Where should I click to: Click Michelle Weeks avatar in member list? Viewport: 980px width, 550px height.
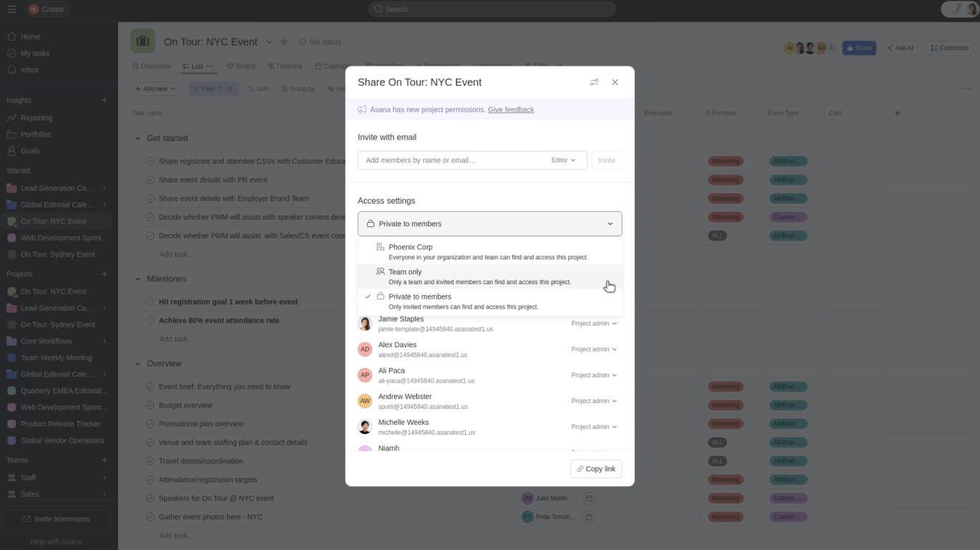click(x=365, y=427)
